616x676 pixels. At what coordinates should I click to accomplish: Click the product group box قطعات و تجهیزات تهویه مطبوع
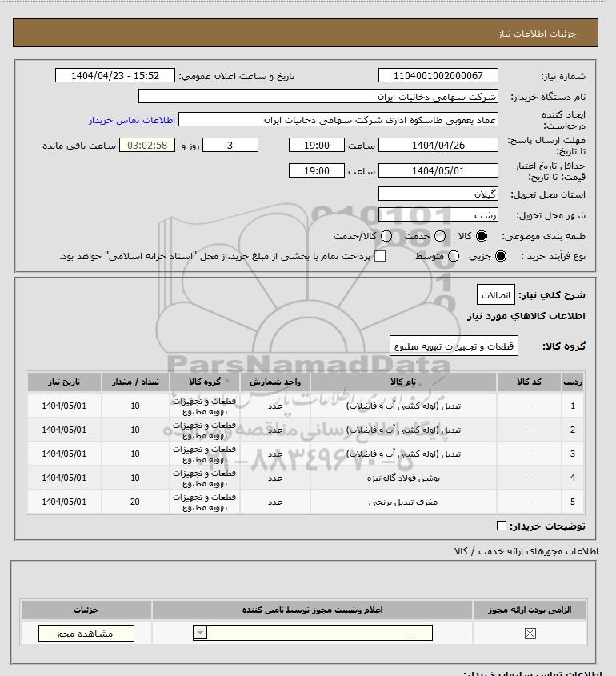pos(454,346)
